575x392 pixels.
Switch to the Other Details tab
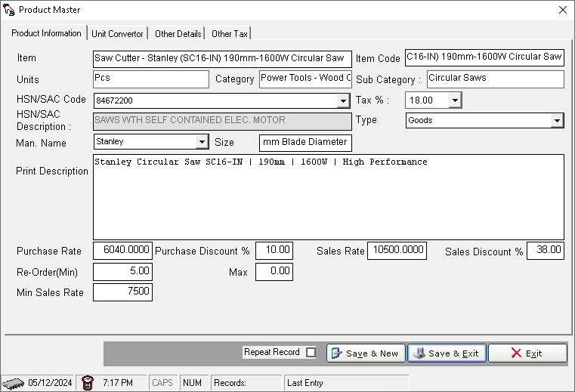(x=178, y=34)
